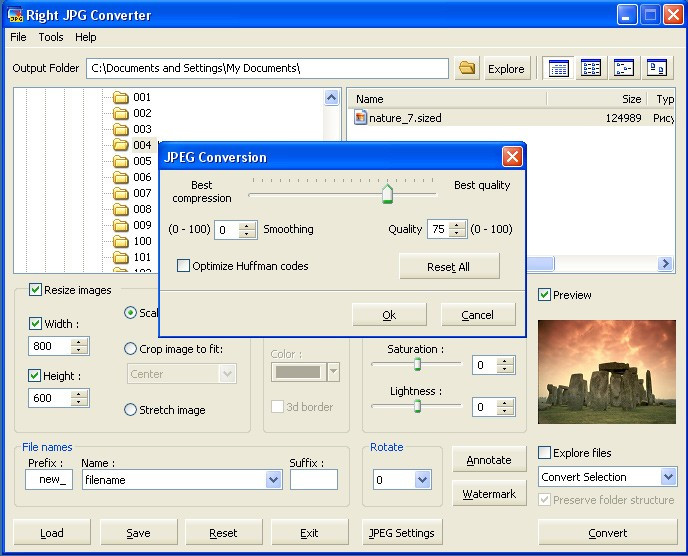
Task: Open the Convert Selection dropdown
Action: coord(668,477)
